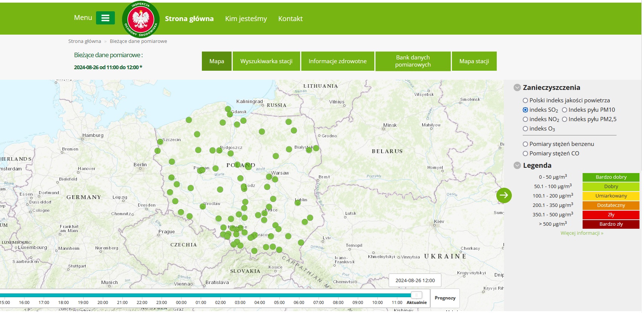This screenshot has height=313, width=644.
Task: Click station marker at Wroclaw
Action: click(x=203, y=206)
